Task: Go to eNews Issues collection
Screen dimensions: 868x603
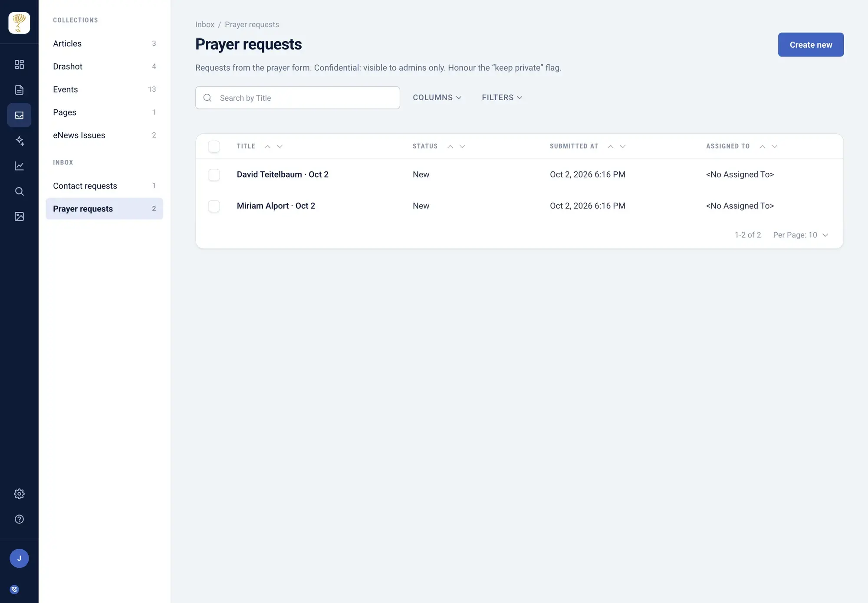Action: click(x=104, y=135)
